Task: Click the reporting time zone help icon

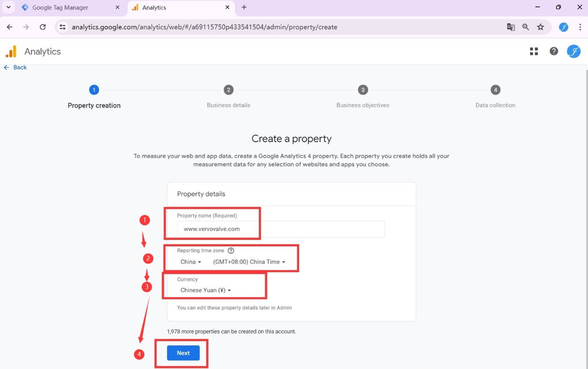Action: (231, 251)
